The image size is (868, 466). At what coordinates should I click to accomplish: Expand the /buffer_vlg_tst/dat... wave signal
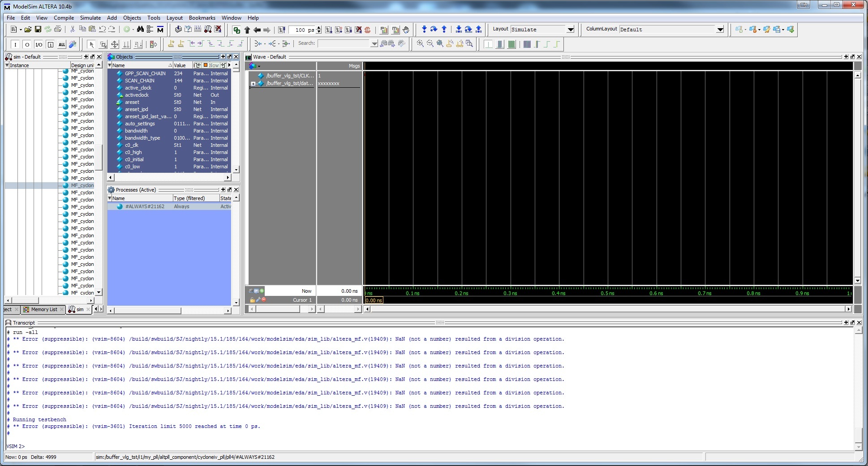point(253,84)
